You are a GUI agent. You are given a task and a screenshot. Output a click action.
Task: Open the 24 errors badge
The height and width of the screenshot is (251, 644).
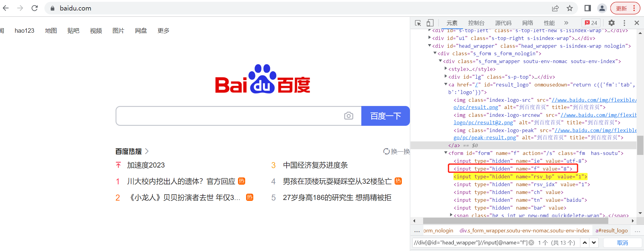[x=591, y=23]
